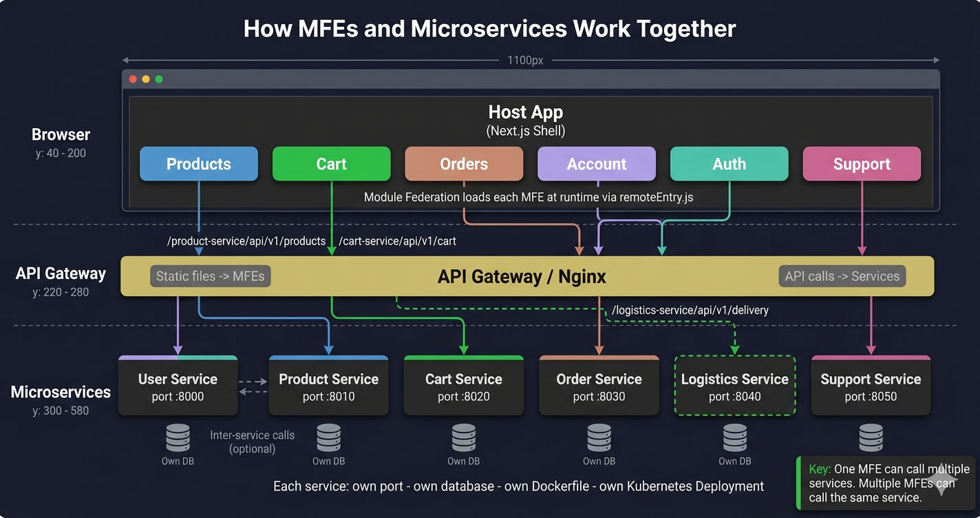
Task: Click the 'Browser' row label
Action: (x=61, y=134)
